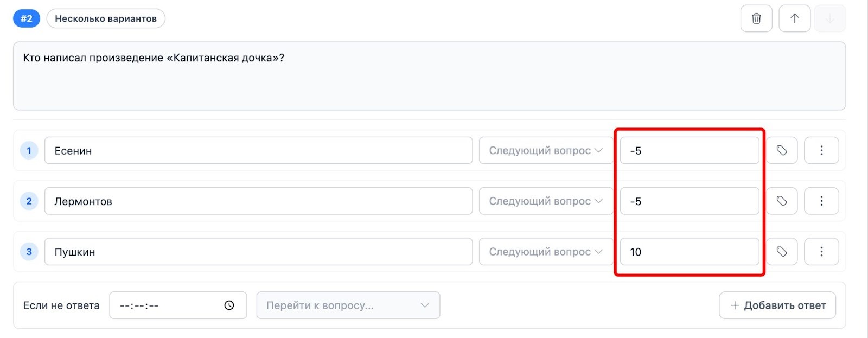Click the Пушкин answer text field
The height and width of the screenshot is (338, 868).
(258, 252)
